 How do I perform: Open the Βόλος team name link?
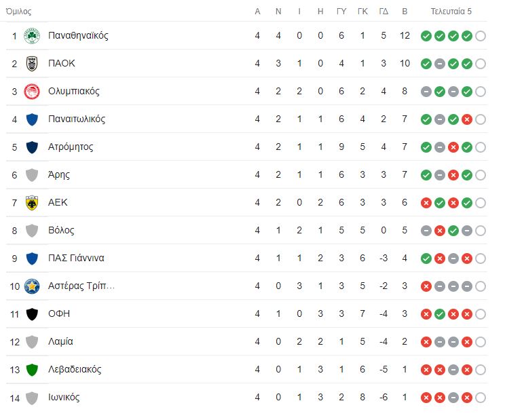pyautogui.click(x=61, y=231)
